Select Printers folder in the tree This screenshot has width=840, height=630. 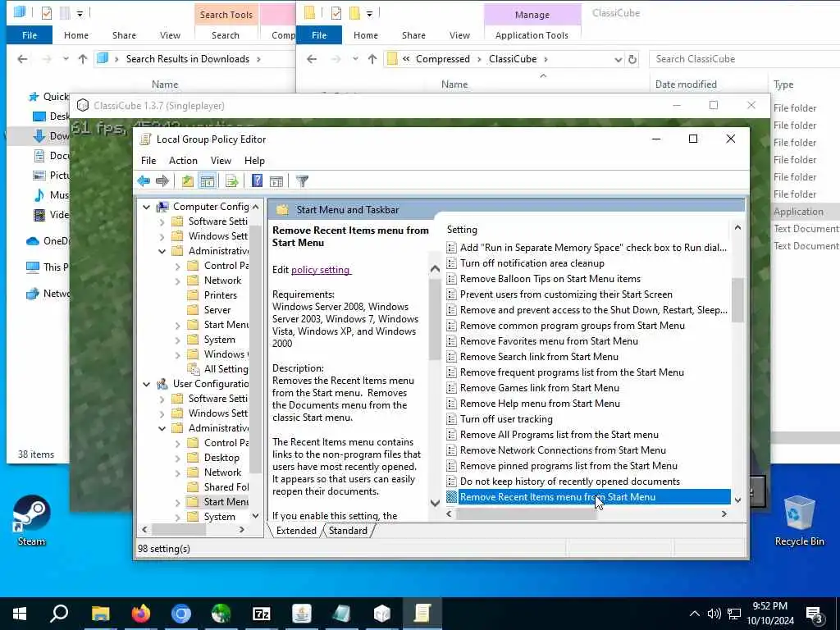(x=220, y=295)
